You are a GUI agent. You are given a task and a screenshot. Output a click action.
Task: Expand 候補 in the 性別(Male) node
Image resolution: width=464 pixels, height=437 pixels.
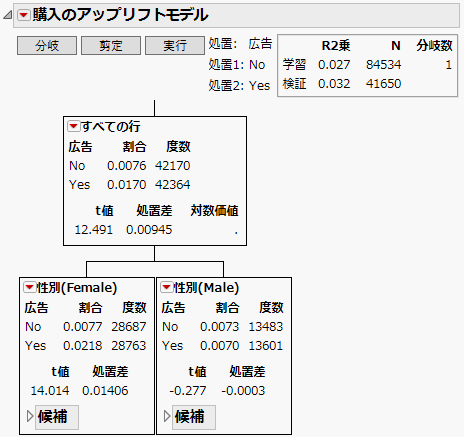pos(167,416)
